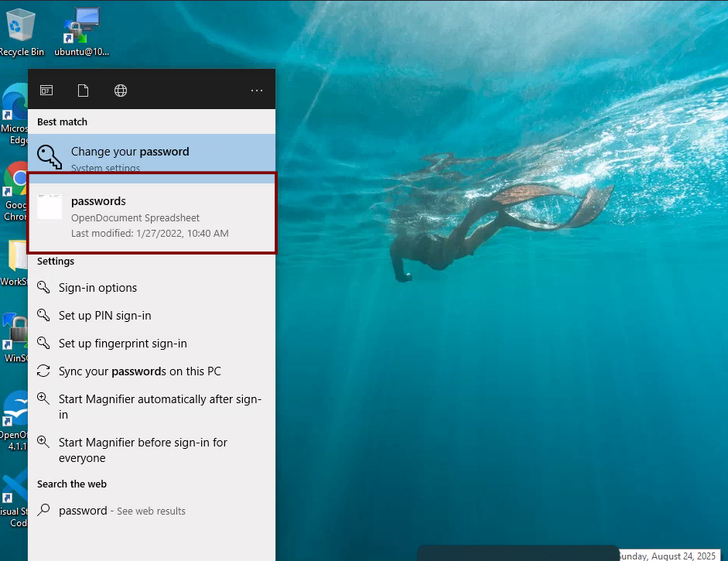
Task: Filter search results by Web globe icon
Action: [x=121, y=91]
